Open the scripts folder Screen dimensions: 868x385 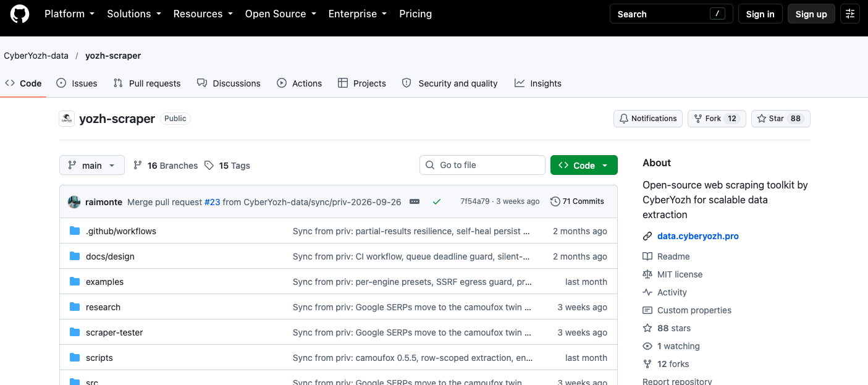tap(99, 358)
